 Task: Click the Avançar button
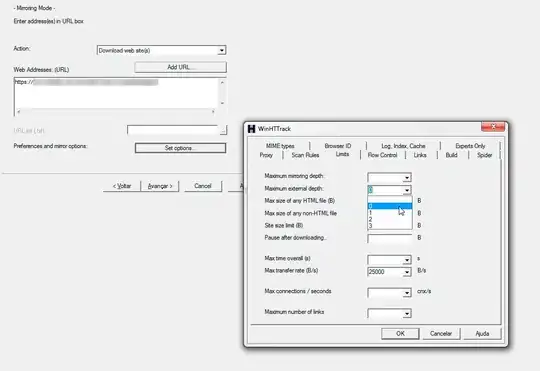click(160, 186)
